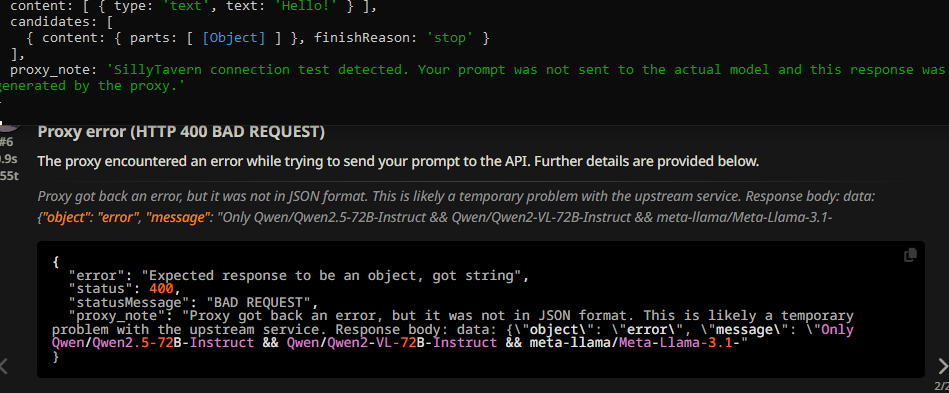Open the character avatar thumbnail
The height and width of the screenshot is (393, 949).
click(10, 127)
